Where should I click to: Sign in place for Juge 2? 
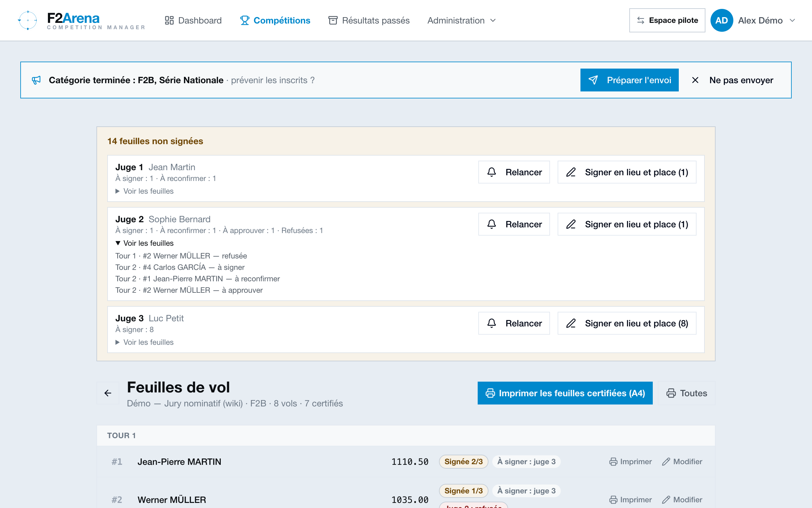pos(627,224)
